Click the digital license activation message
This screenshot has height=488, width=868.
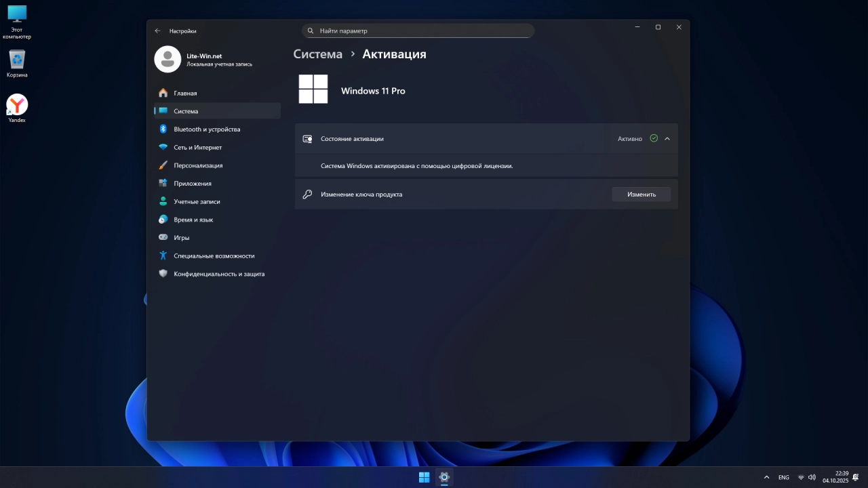(x=416, y=166)
